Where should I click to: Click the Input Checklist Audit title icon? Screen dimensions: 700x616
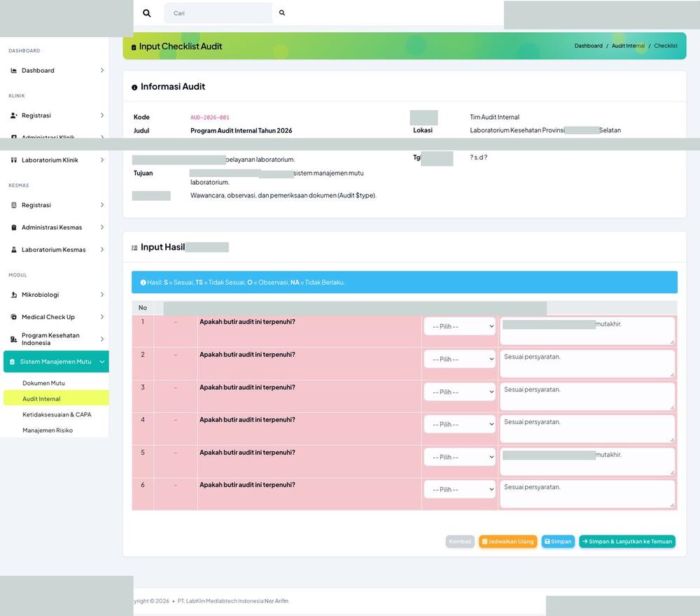coord(134,48)
